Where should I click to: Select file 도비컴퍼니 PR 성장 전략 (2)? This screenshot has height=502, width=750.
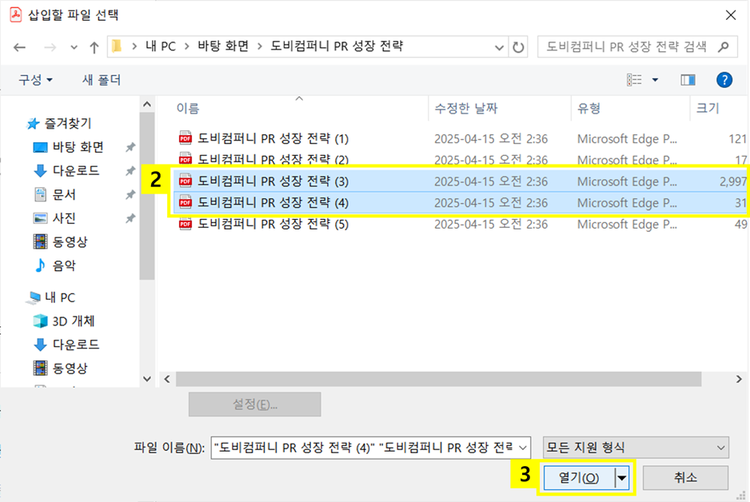(x=462, y=159)
